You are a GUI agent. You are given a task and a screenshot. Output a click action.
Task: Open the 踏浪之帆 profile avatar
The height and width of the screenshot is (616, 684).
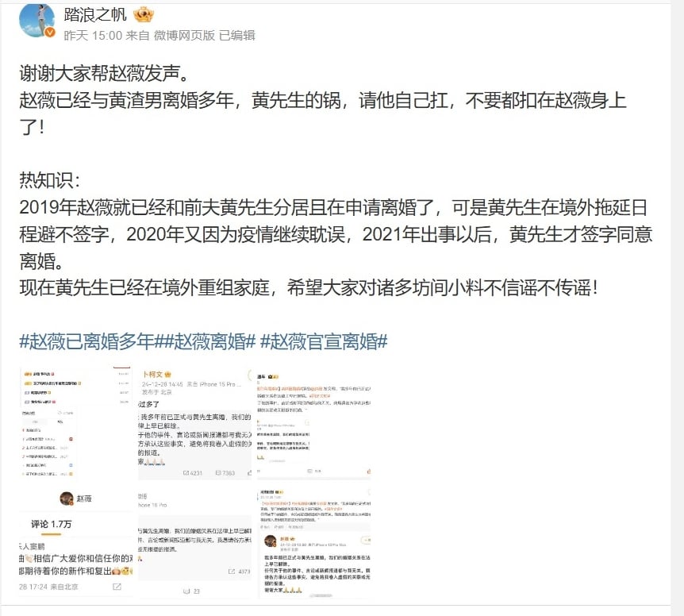point(37,19)
